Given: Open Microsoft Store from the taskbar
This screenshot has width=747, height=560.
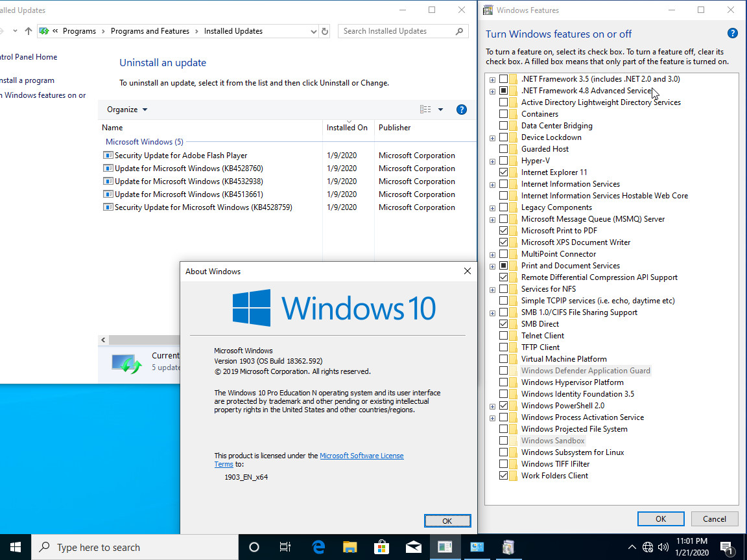Looking at the screenshot, I should (x=381, y=547).
